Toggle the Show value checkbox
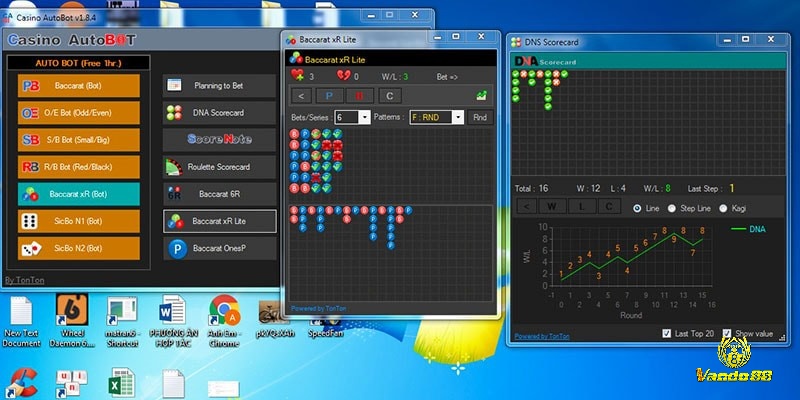Viewport: 800px width, 400px height. (x=727, y=333)
